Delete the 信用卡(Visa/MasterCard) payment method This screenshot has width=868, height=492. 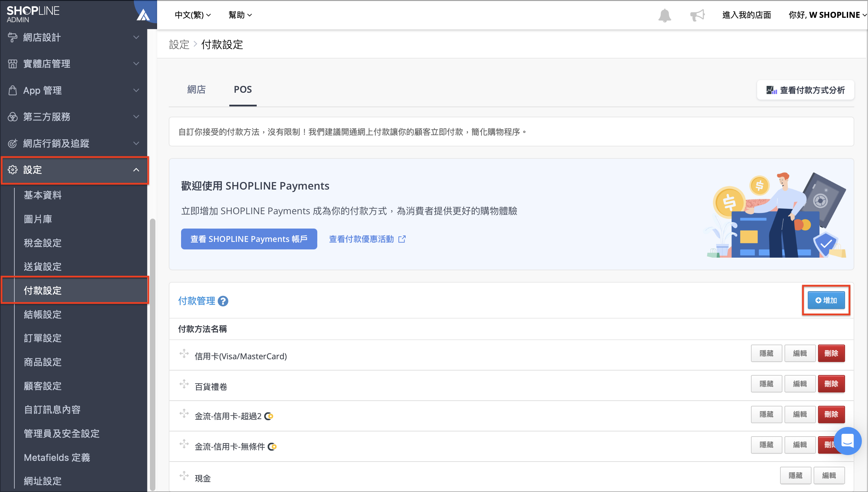pos(831,353)
